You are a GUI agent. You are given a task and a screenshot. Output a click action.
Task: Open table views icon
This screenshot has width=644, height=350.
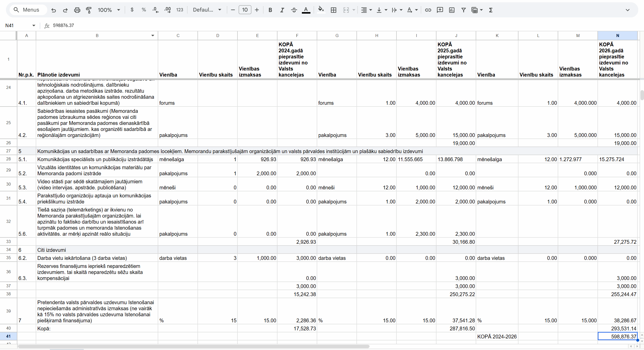point(474,10)
